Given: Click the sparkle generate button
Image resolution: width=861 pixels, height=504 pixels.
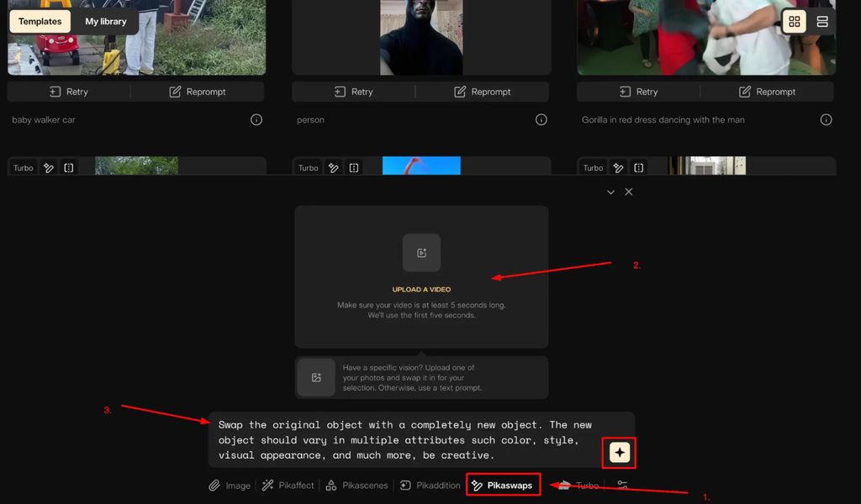Looking at the screenshot, I should (620, 453).
